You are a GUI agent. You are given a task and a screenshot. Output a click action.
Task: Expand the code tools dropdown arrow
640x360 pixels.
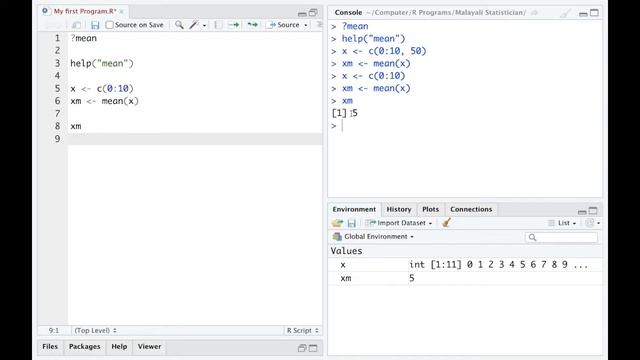point(204,25)
